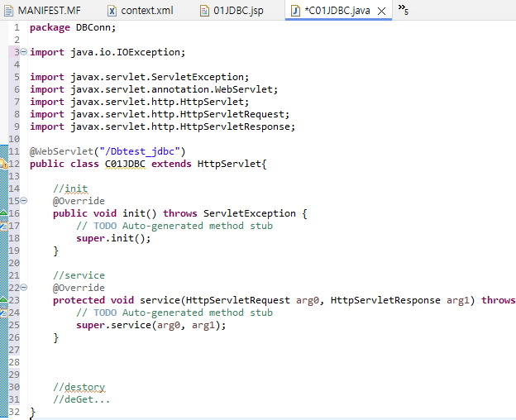Click the override indicator on line 23
The width and height of the screenshot is (516, 420).
pyautogui.click(x=3, y=299)
